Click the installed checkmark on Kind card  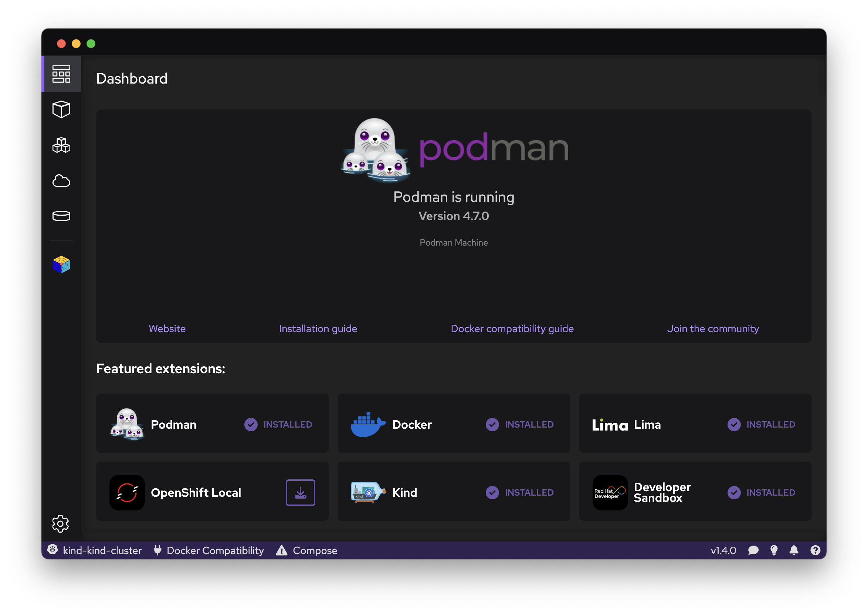(492, 493)
